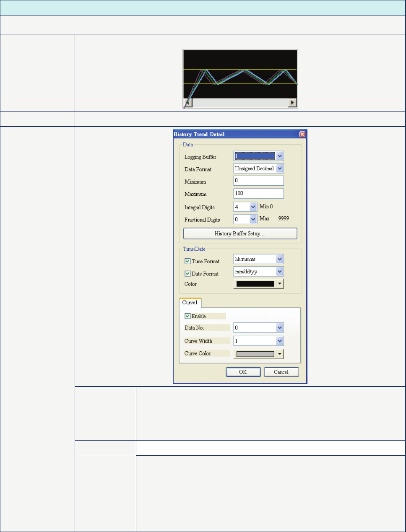Select the Curve1 tab
Viewport: 406px width, 532px height.
point(190,303)
